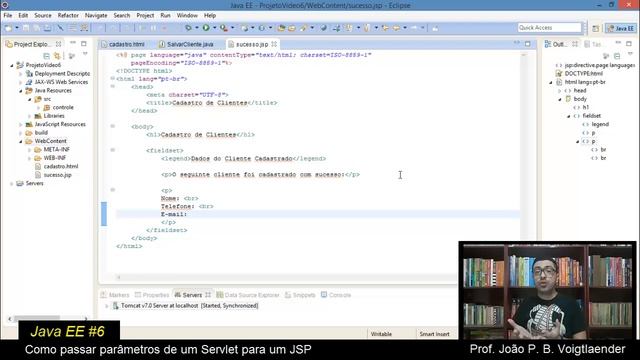The width and height of the screenshot is (640, 360).
Task: Open the Source menu
Action: pos(43,16)
